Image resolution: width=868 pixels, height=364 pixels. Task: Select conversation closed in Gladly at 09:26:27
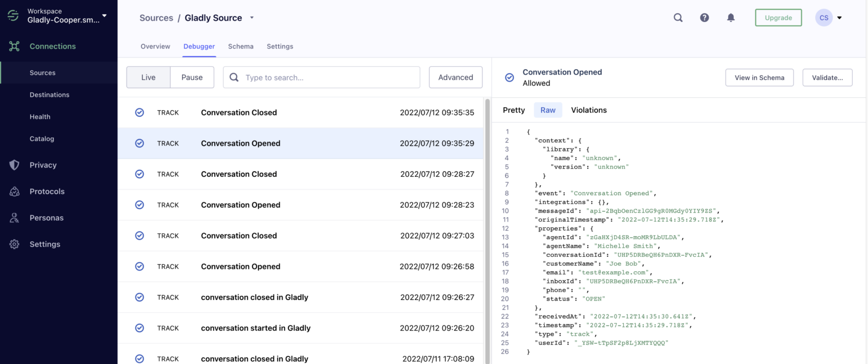[301, 297]
